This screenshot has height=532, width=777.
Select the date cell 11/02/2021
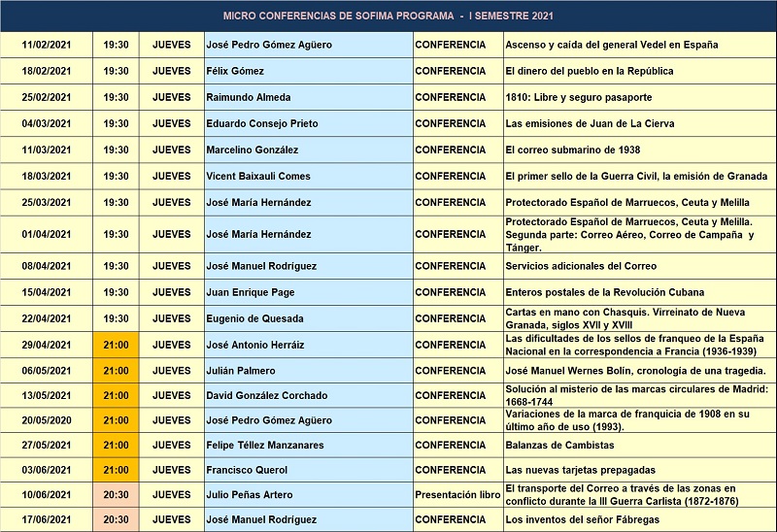coord(47,45)
